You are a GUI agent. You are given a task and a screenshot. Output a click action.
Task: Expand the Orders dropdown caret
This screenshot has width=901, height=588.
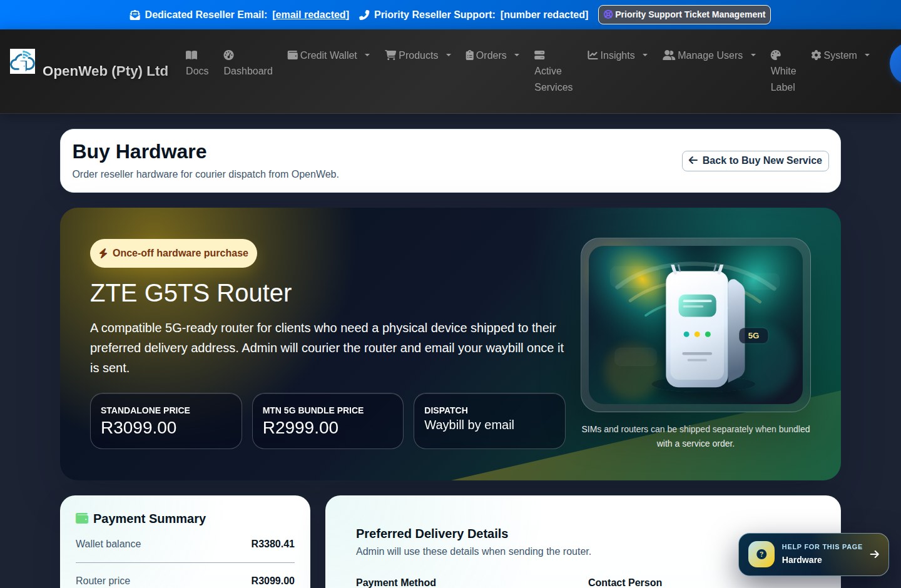pos(517,55)
